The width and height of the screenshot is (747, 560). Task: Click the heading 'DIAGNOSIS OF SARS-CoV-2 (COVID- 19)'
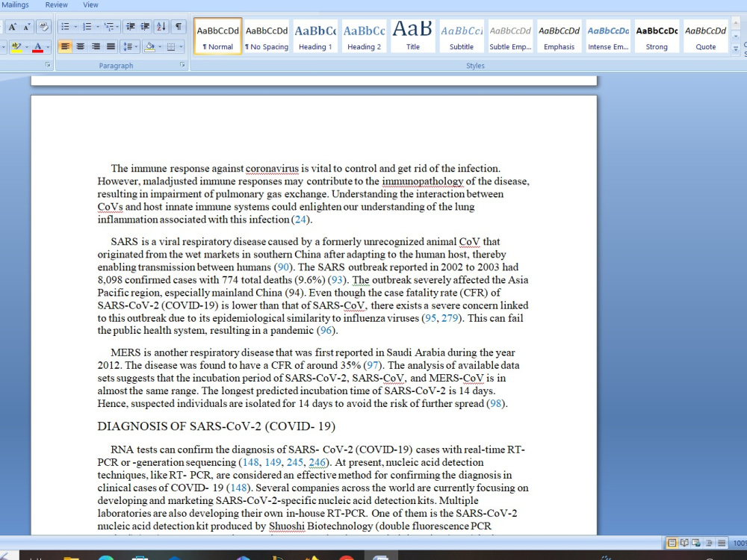coord(217,426)
